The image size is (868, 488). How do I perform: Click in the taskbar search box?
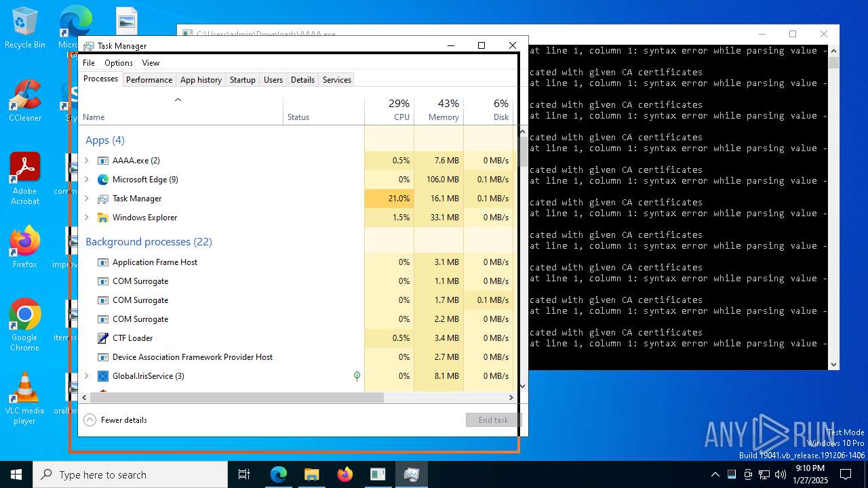coord(130,474)
